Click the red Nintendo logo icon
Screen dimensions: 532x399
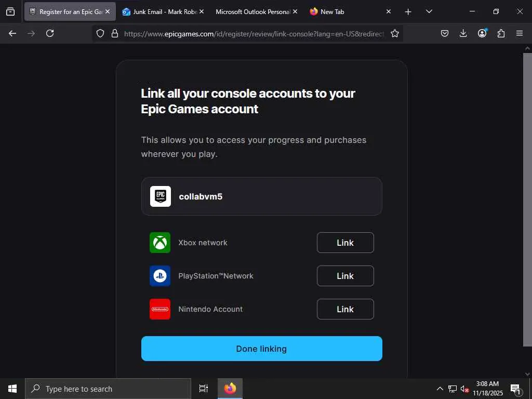(x=160, y=309)
